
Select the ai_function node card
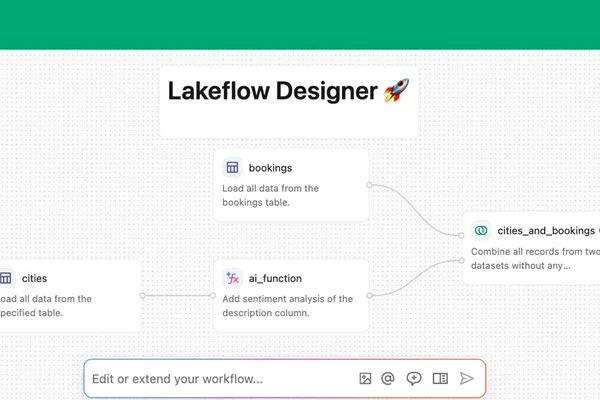click(291, 296)
